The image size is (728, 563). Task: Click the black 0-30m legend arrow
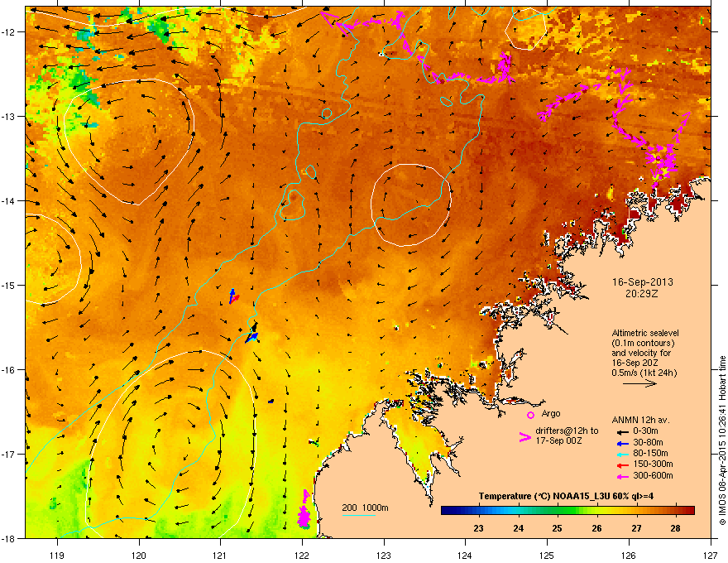[x=622, y=431]
